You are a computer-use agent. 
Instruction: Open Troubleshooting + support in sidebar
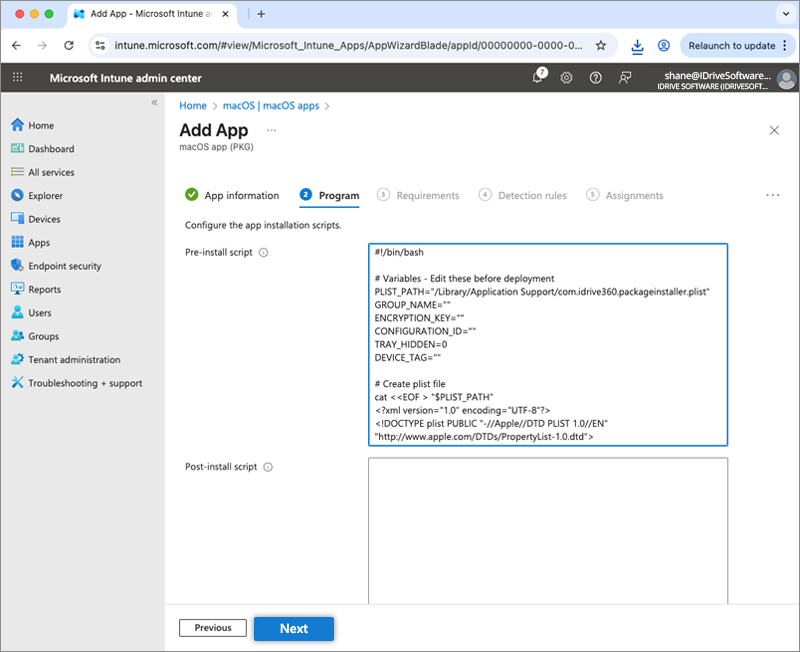coord(77,383)
